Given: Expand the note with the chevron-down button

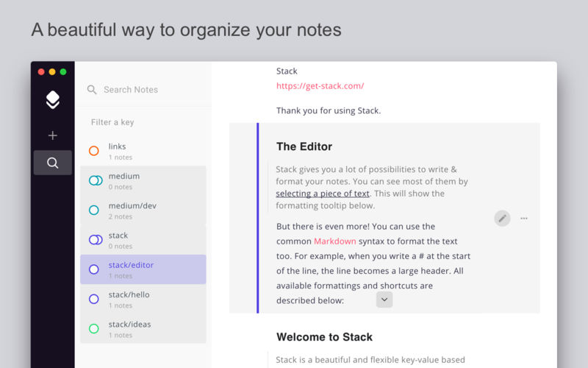Looking at the screenshot, I should coord(384,300).
